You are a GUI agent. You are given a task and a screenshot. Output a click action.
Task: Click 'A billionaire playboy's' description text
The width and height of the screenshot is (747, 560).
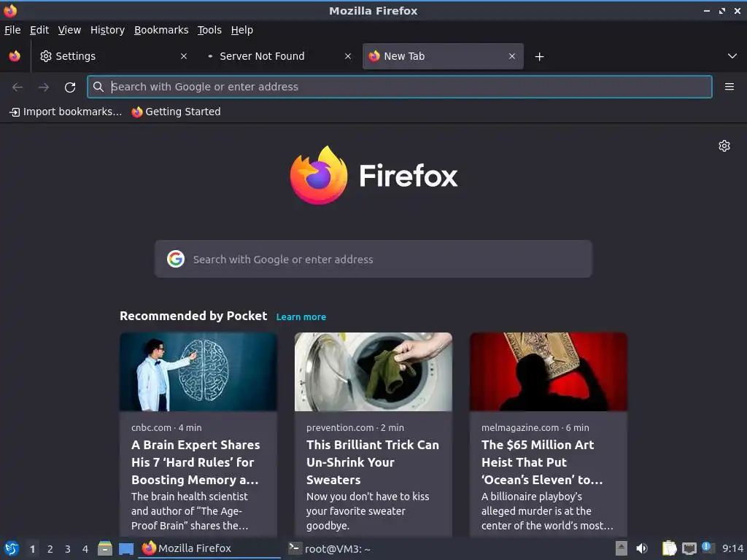(547, 511)
